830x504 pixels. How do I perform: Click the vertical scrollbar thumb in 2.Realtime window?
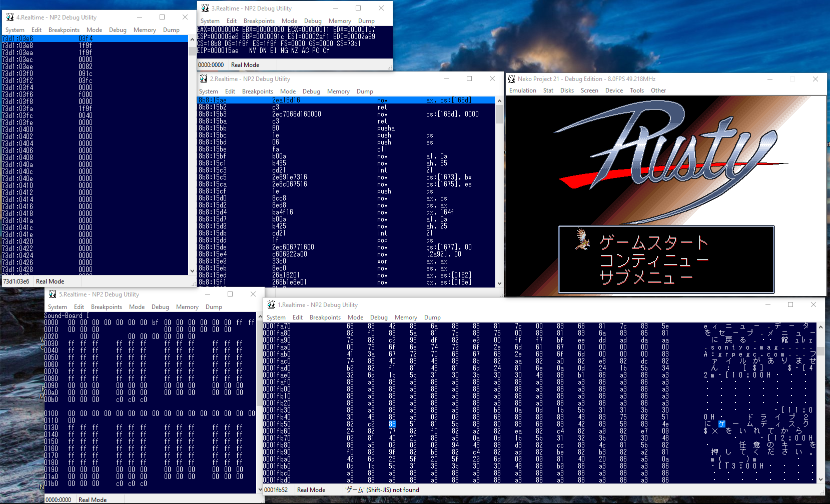coord(499,114)
